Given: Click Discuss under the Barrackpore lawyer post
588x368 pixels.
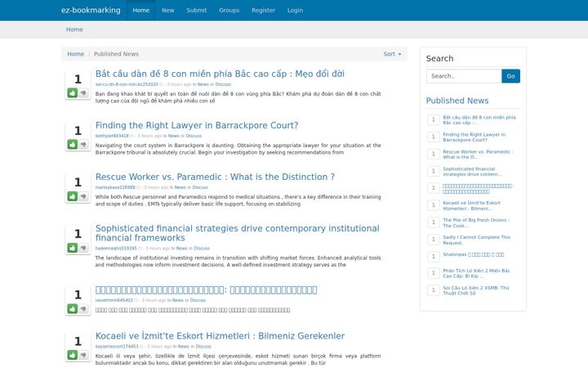Looking at the screenshot, I should tap(194, 136).
